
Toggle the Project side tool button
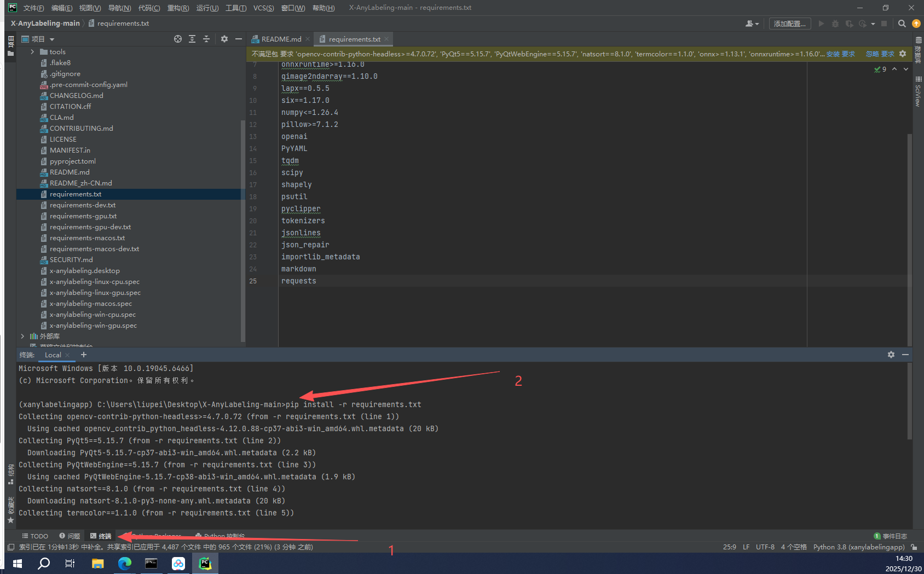point(10,46)
